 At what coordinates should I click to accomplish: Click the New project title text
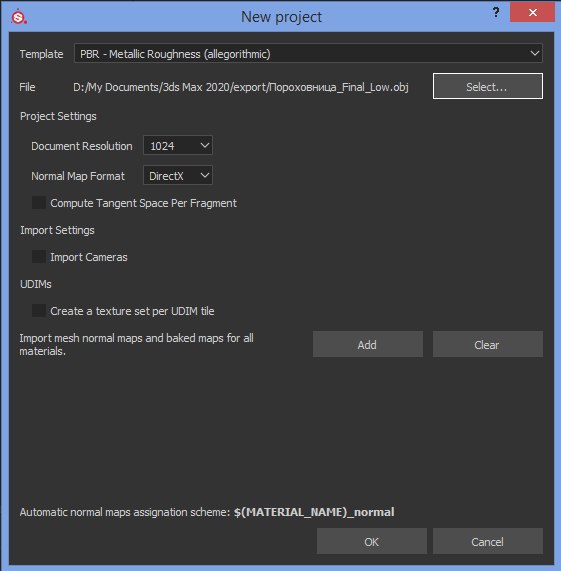[281, 17]
